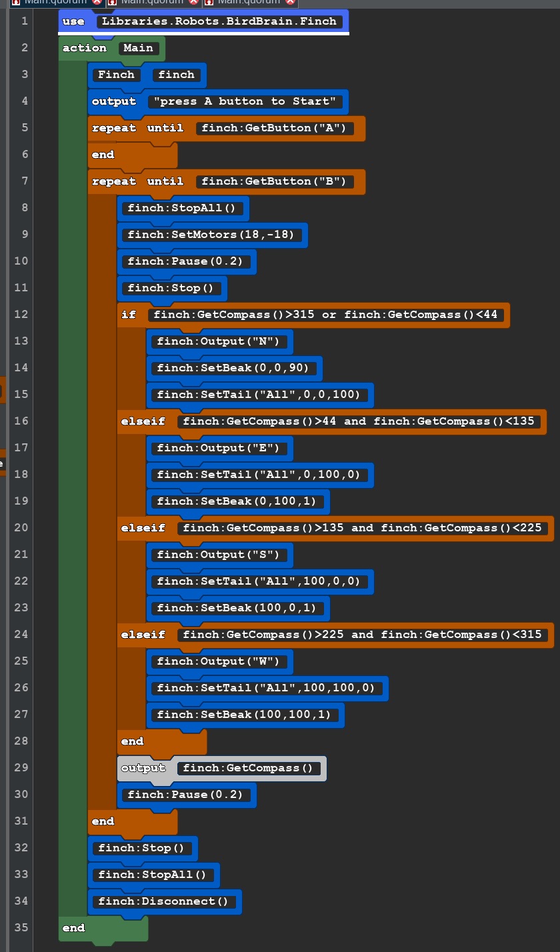Image resolution: width=560 pixels, height=952 pixels.
Task: Click the finch:SetTail("All",100,100,0) block
Action: tap(265, 688)
